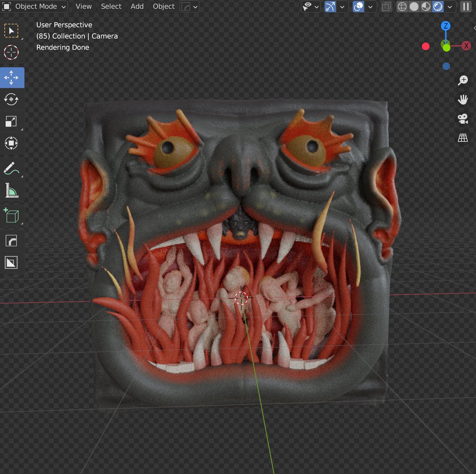Click the green Y axis gizmo dot
476x474 pixels.
click(446, 48)
